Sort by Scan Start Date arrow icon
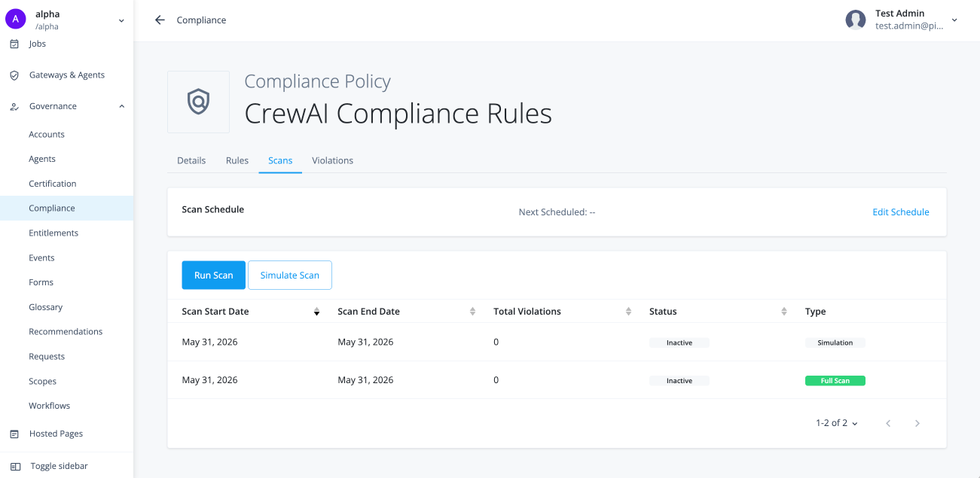 317,312
